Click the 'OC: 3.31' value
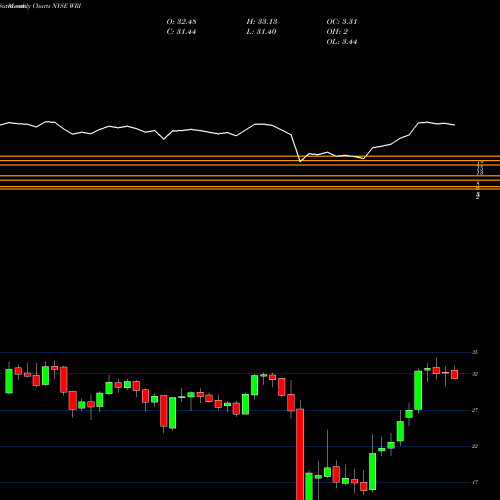 (x=342, y=22)
